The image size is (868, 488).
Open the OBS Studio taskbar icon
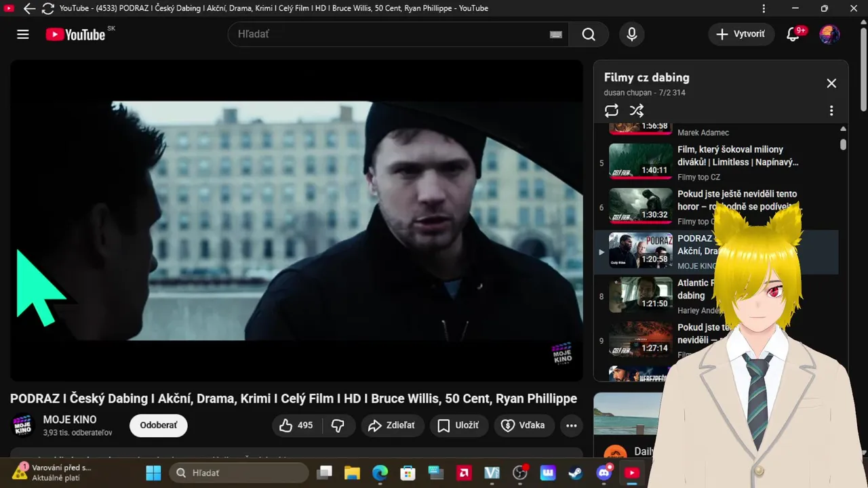pos(520,472)
